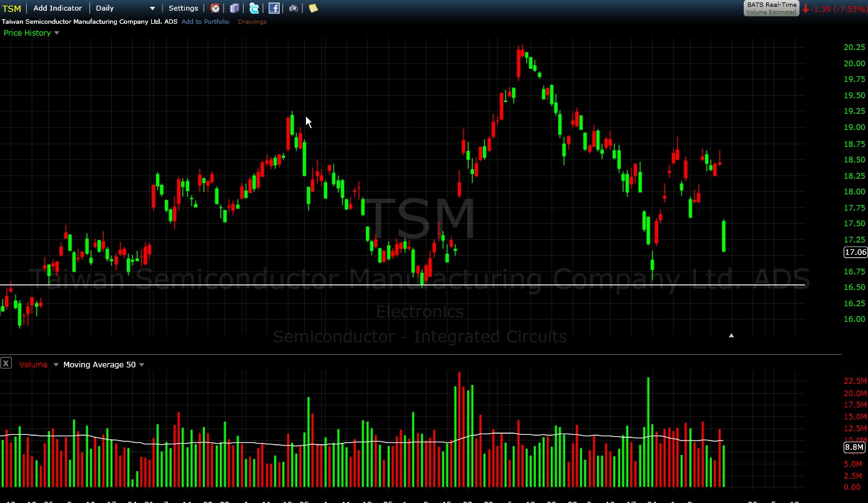Share chart via Facebook icon
The width and height of the screenshot is (868, 503).
[274, 8]
